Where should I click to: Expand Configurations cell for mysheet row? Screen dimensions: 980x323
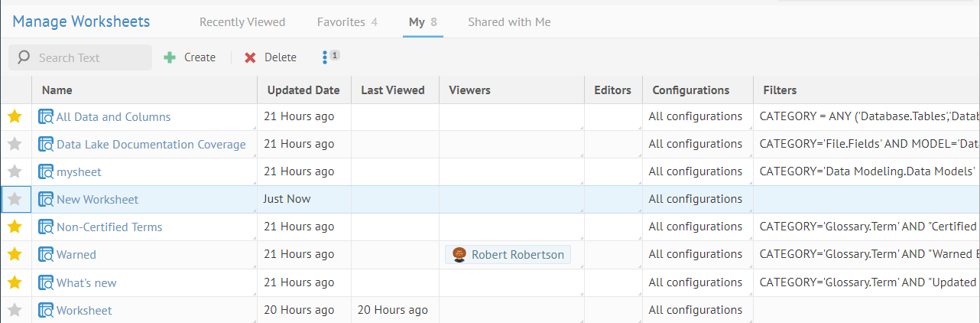(749, 181)
